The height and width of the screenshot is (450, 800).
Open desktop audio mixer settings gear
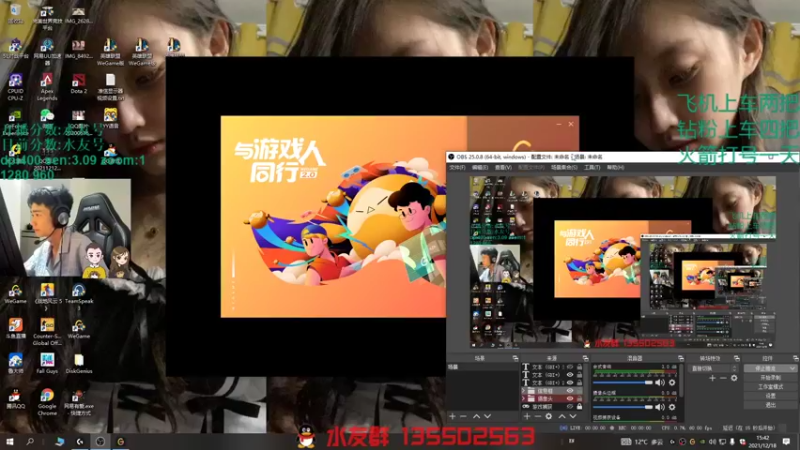pos(672,382)
